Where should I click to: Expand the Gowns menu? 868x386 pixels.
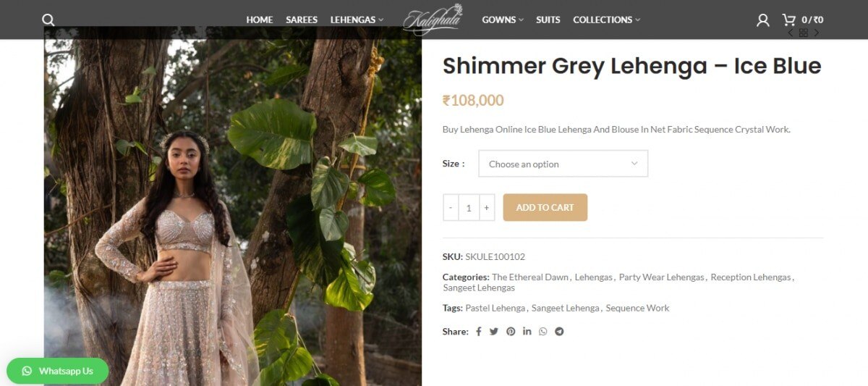pyautogui.click(x=503, y=20)
